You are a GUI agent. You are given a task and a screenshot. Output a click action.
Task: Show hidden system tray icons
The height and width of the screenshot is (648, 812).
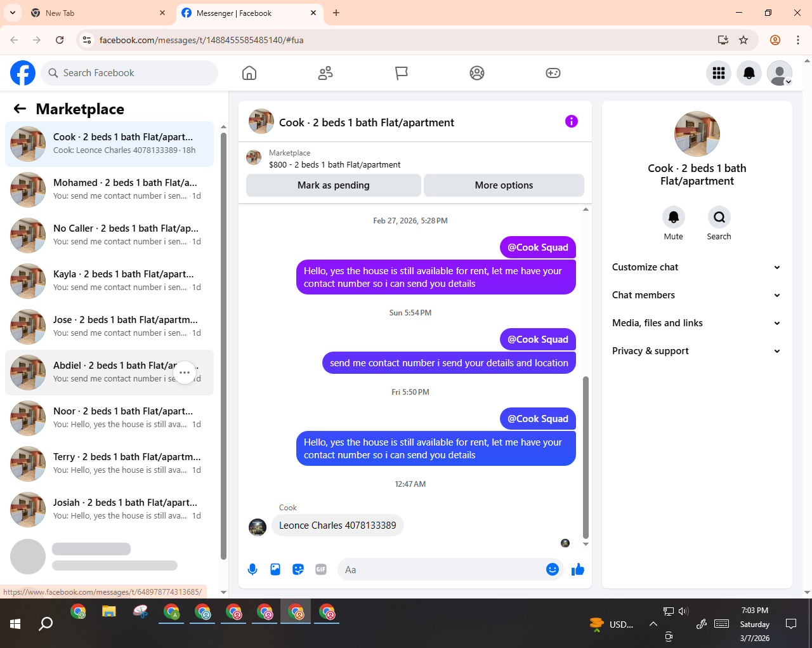tap(653, 624)
